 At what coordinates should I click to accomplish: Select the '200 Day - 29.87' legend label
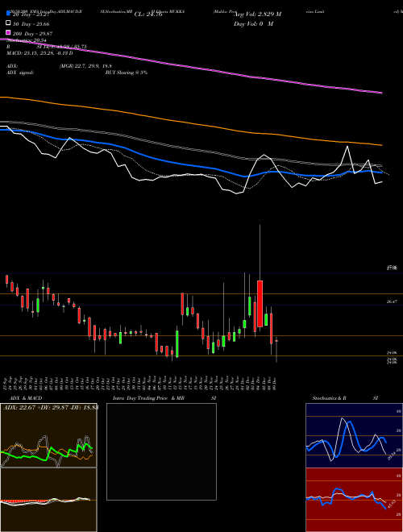[x=33, y=34]
